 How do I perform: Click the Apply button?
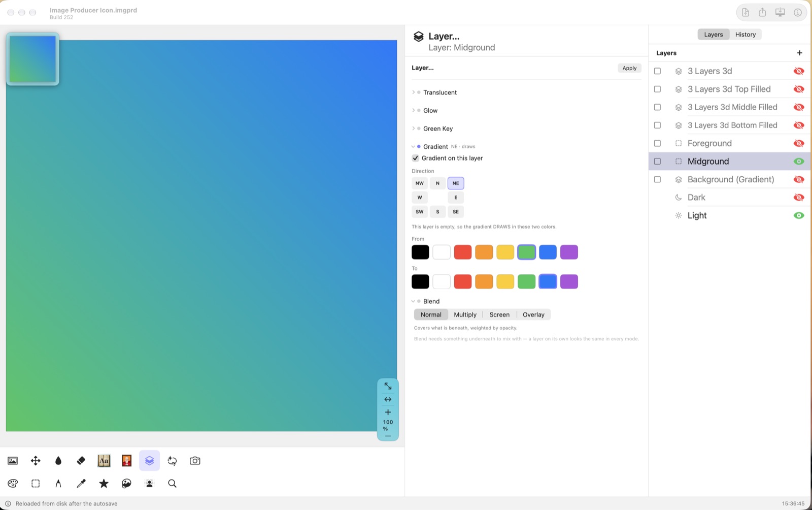coord(630,68)
